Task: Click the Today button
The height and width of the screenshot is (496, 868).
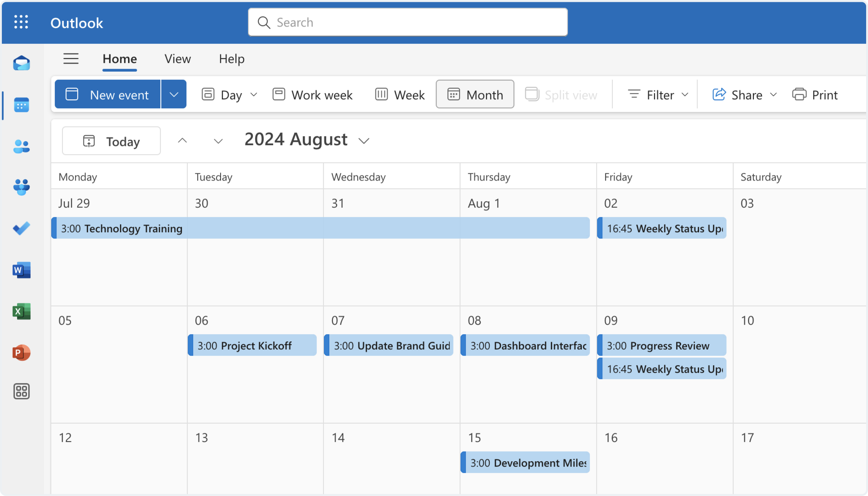Action: pyautogui.click(x=111, y=141)
